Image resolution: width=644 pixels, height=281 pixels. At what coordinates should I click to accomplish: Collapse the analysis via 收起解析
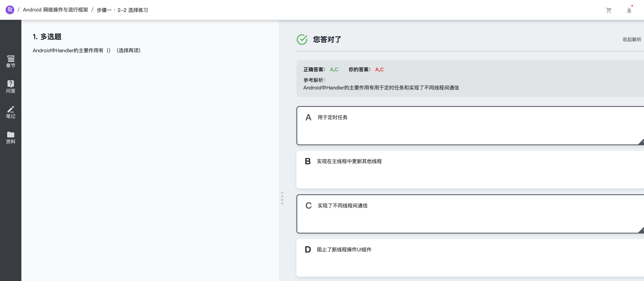[632, 39]
